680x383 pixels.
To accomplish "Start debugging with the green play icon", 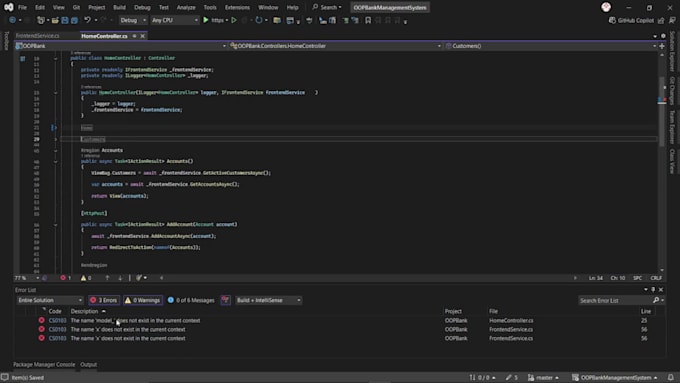I will tap(206, 20).
